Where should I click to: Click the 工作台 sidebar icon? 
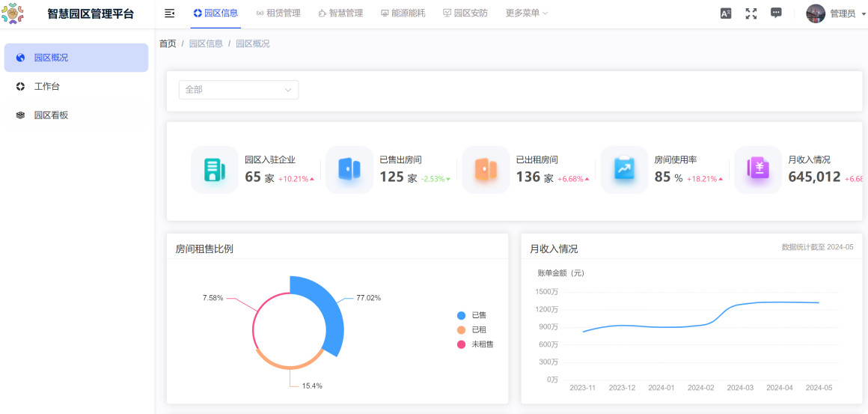coord(20,86)
